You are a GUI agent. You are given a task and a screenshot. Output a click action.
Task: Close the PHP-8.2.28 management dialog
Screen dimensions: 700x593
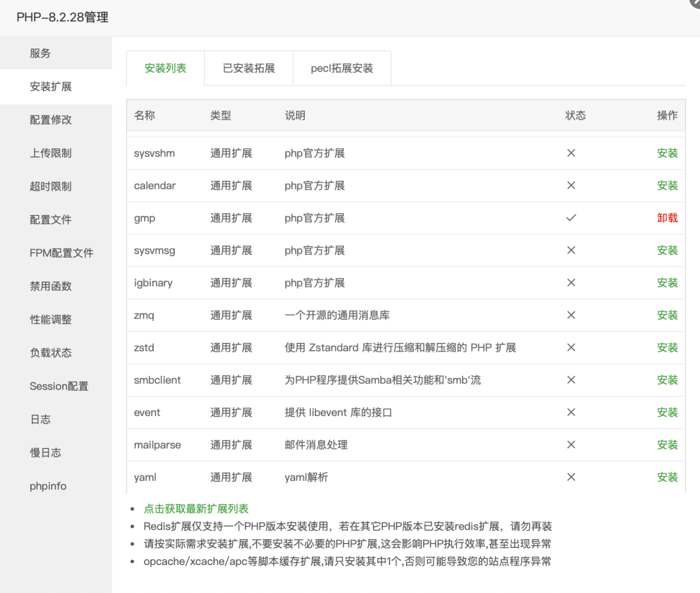(x=694, y=3)
